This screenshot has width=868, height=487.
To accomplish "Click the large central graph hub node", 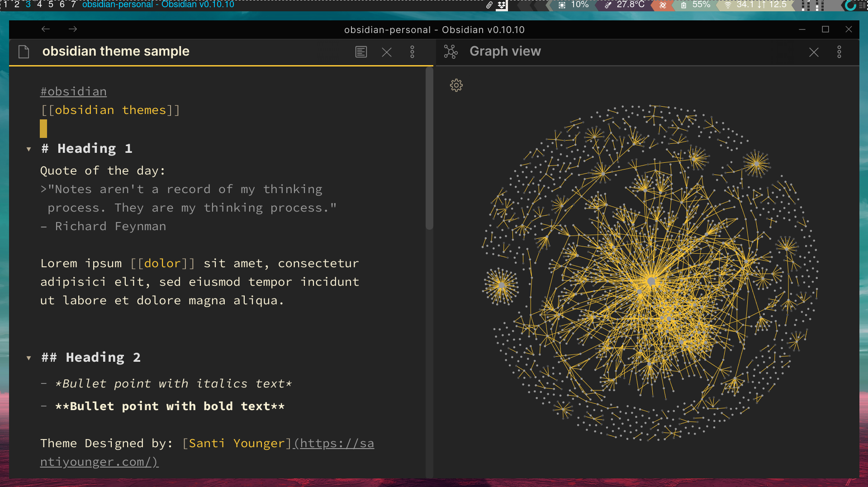I will point(651,281).
